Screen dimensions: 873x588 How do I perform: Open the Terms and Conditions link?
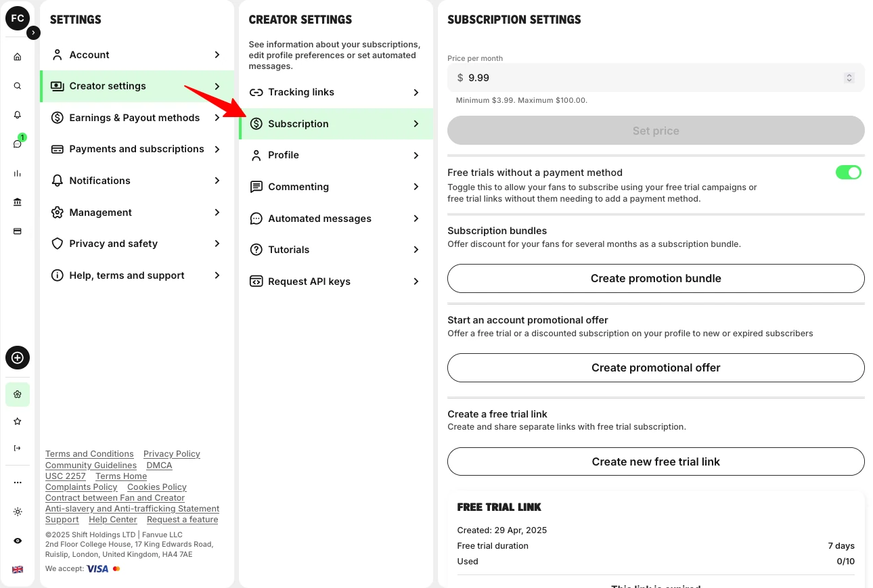point(89,453)
